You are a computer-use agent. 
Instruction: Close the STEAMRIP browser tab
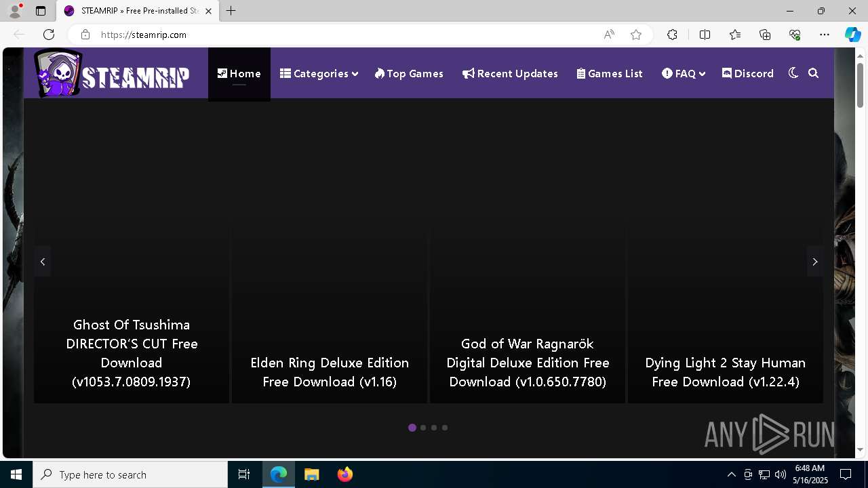pos(209,11)
